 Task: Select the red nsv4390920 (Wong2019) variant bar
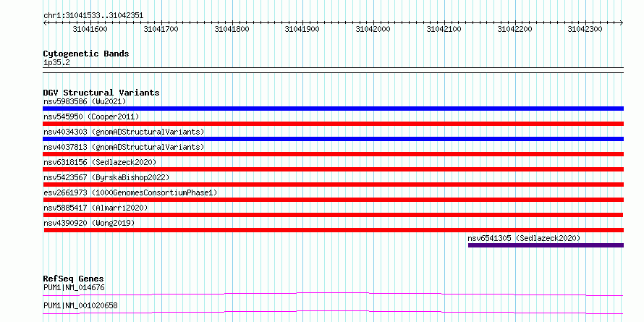pos(334,230)
